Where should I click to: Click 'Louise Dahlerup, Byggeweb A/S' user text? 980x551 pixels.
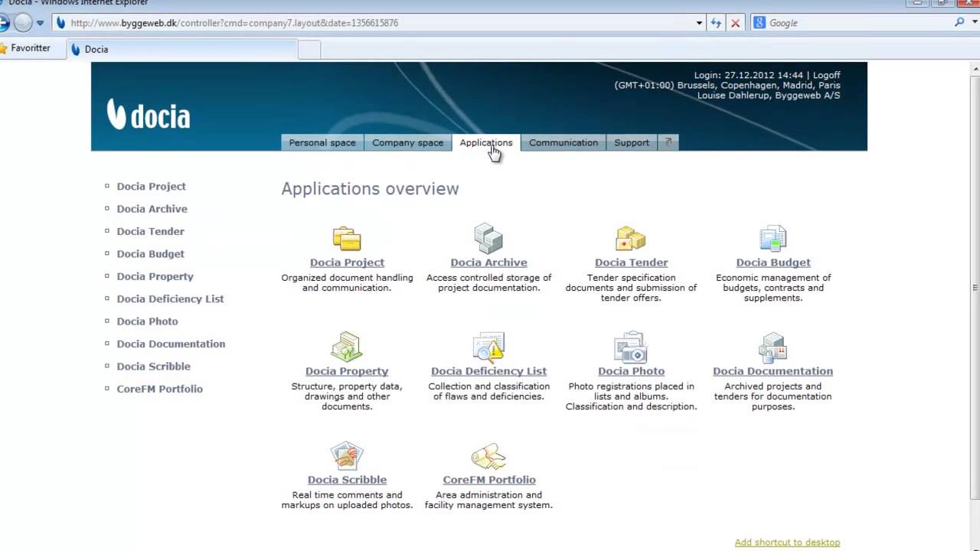tap(769, 96)
